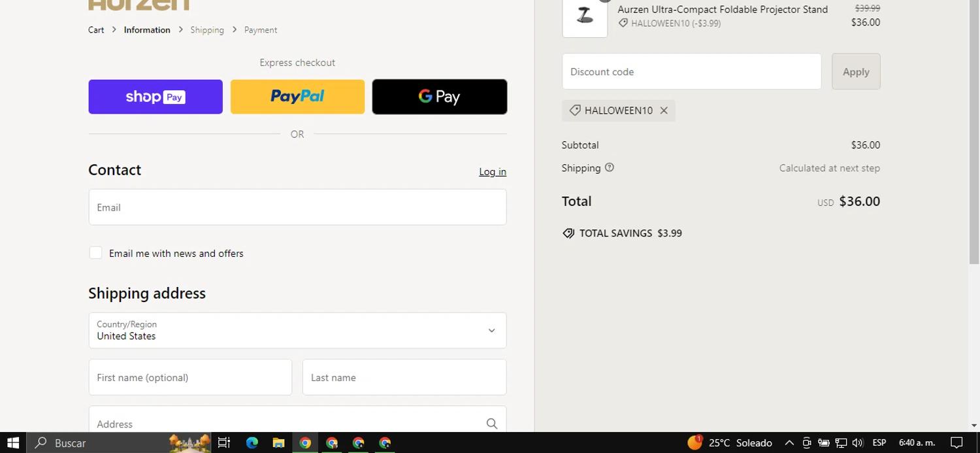Open the Windows Start menu
This screenshot has height=453, width=980.
pos(13,443)
